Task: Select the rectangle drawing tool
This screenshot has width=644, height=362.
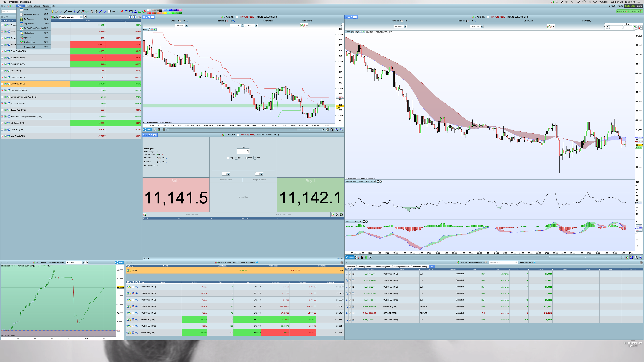Action: pyautogui.click(x=131, y=11)
